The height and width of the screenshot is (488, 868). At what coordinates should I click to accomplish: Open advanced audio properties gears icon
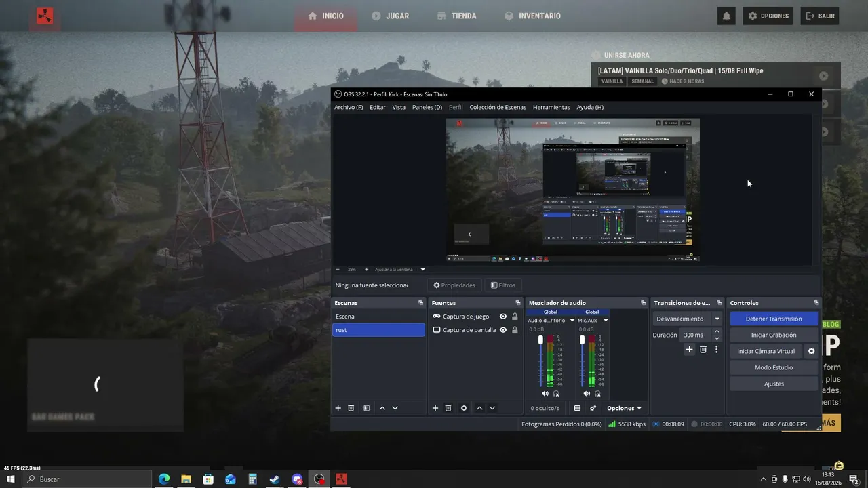[593, 408]
